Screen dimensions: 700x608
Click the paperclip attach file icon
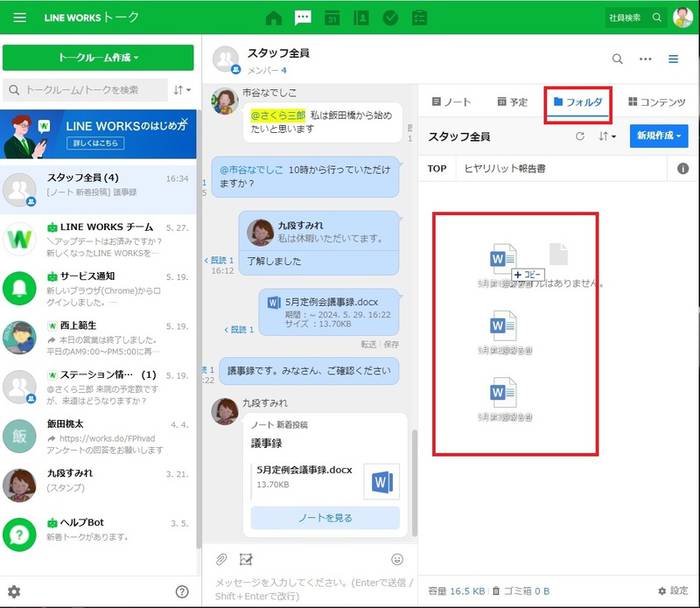221,559
